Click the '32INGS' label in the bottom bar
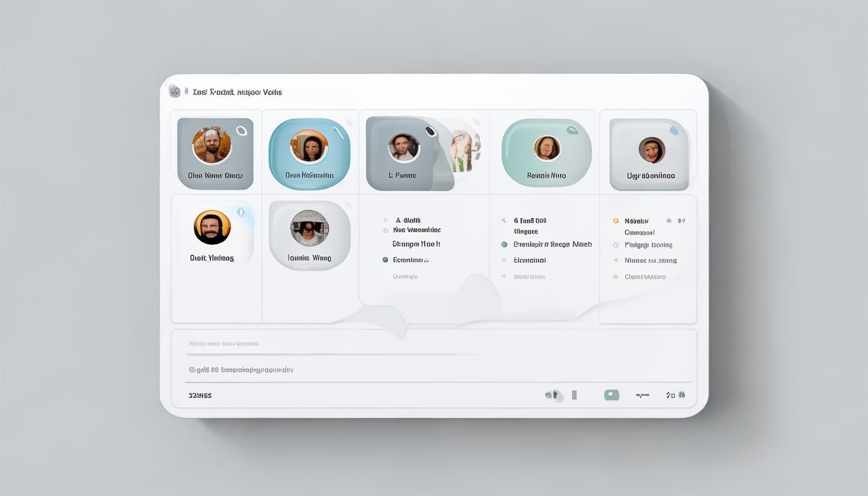 click(200, 395)
